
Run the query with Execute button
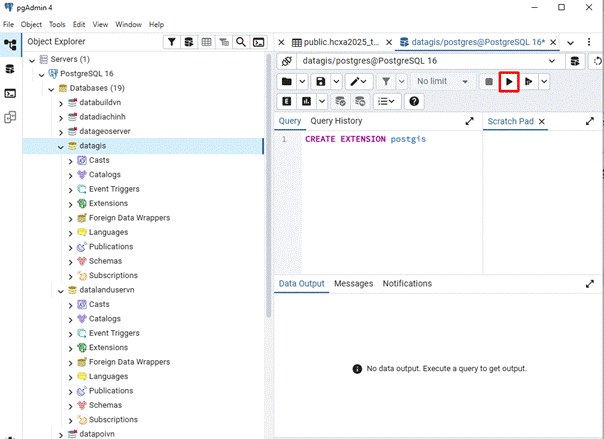509,81
